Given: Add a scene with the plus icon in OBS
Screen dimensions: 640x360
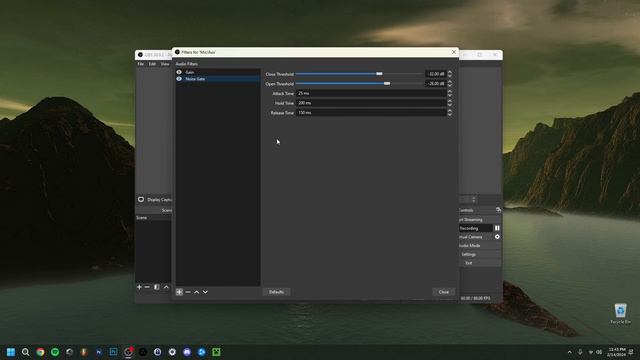Looking at the screenshot, I should (139, 287).
